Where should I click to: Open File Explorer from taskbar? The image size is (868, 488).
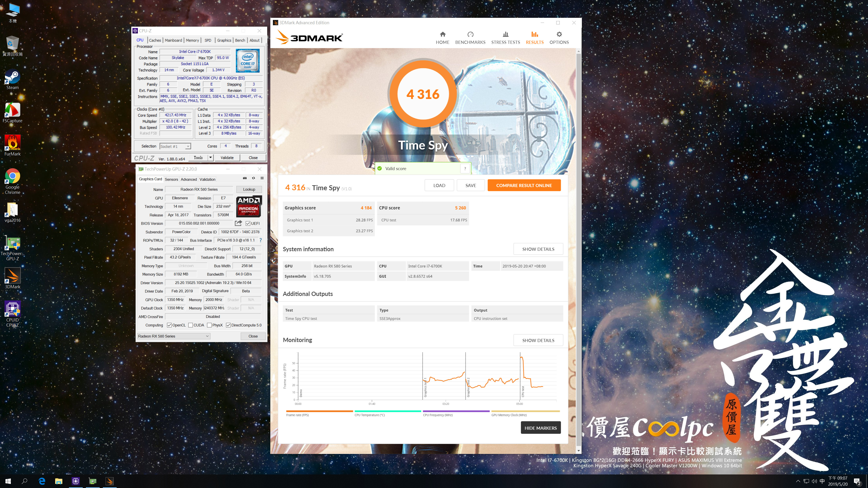click(59, 481)
